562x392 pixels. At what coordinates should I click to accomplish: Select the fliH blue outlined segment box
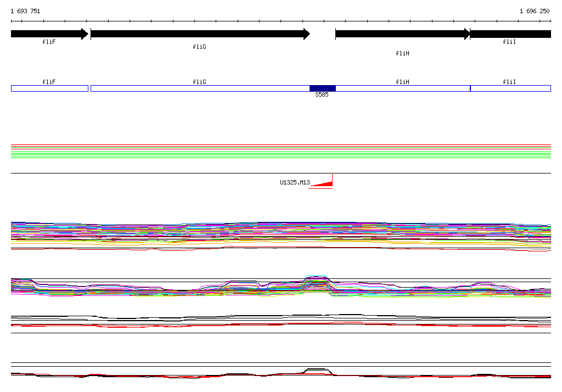[403, 88]
